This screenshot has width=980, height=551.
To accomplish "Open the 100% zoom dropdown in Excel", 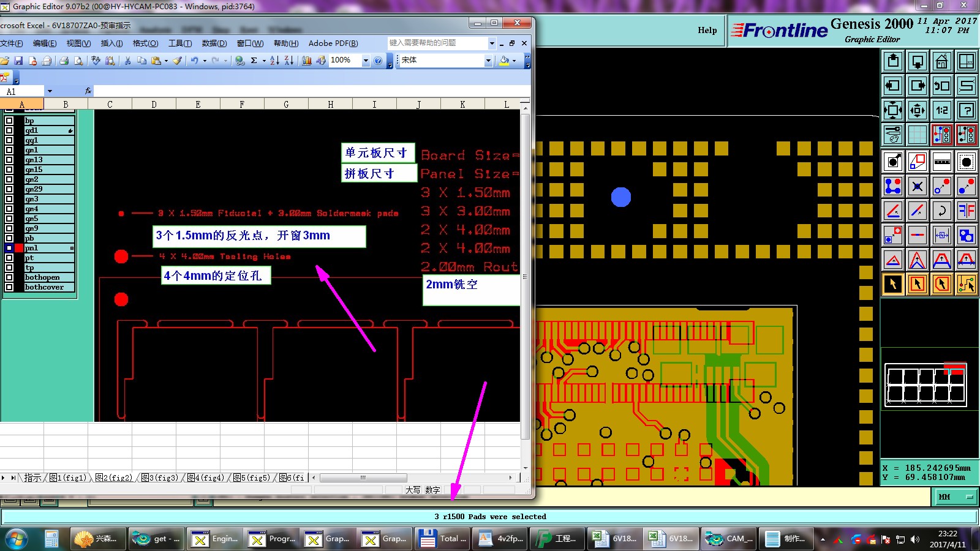I will [366, 61].
